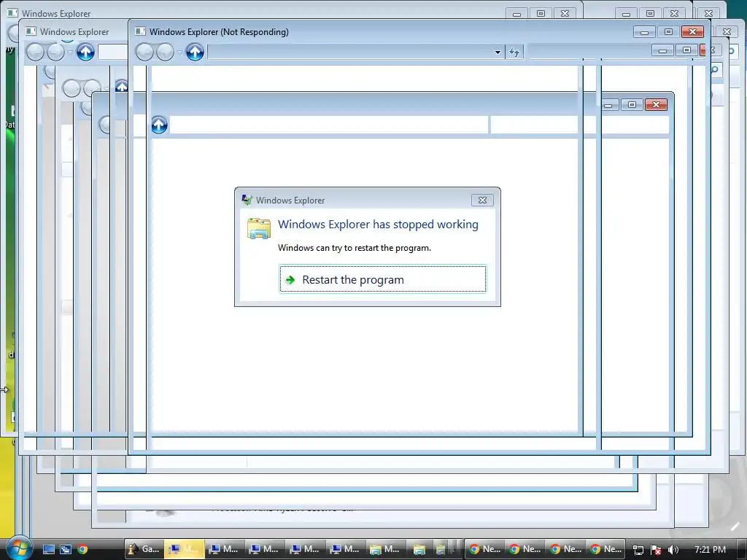Click Up arrow in the second Windows Explorer window
The width and height of the screenshot is (747, 560).
click(x=86, y=52)
